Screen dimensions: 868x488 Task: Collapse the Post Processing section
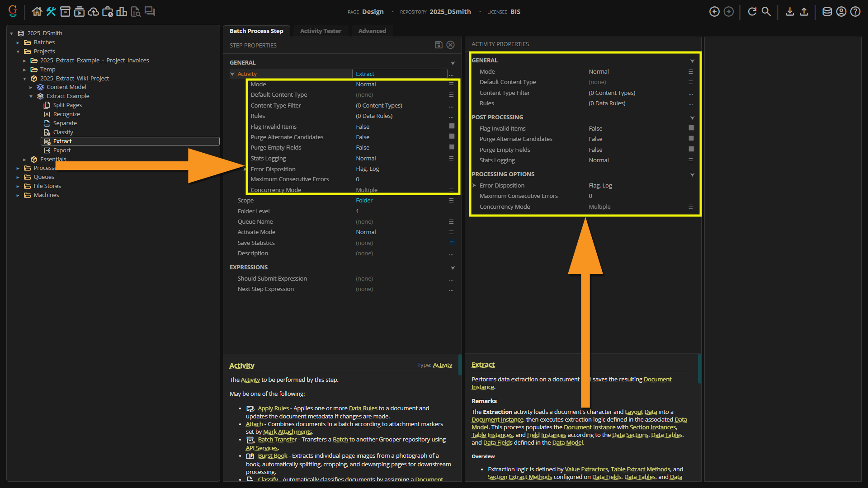(x=692, y=117)
